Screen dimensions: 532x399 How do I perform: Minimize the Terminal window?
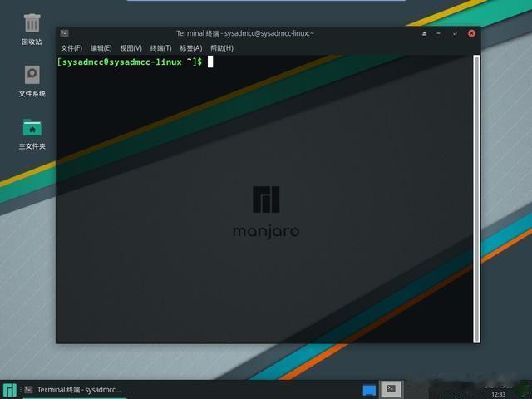[439, 33]
